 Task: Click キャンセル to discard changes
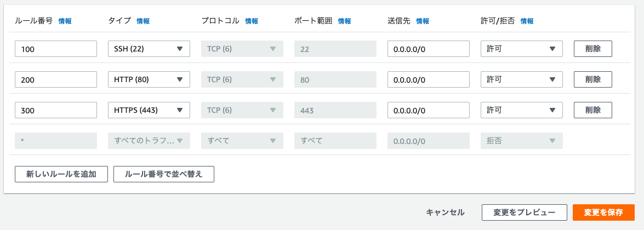445,212
